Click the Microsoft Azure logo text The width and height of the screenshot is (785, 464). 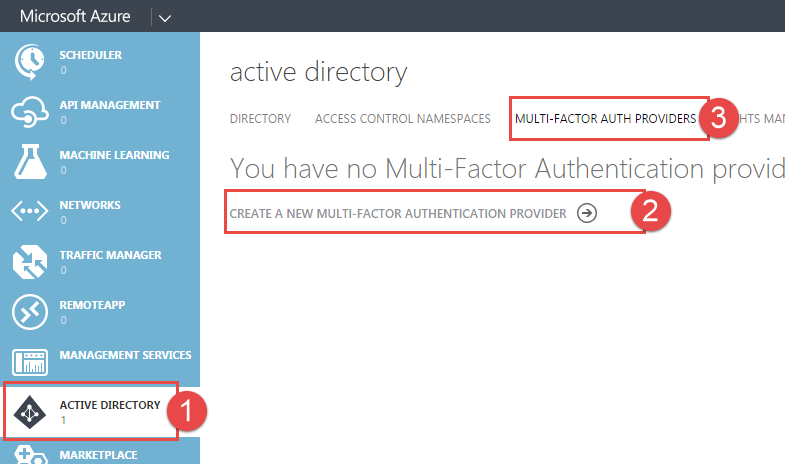[x=75, y=16]
